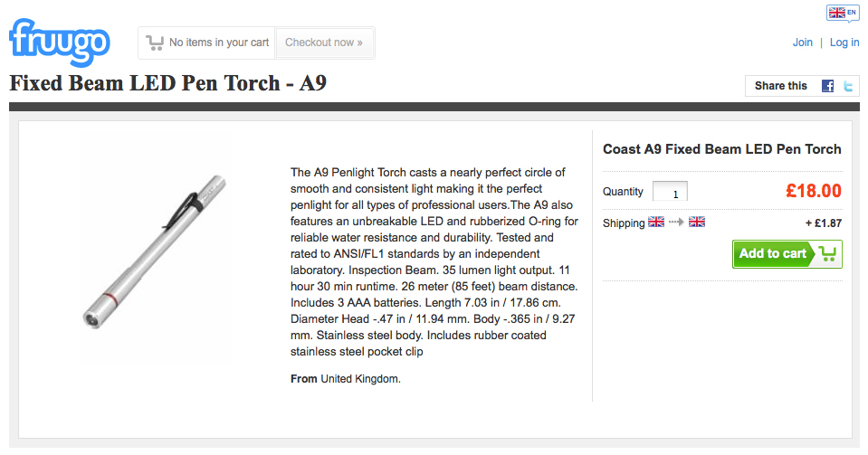Open the Join link

pos(802,43)
